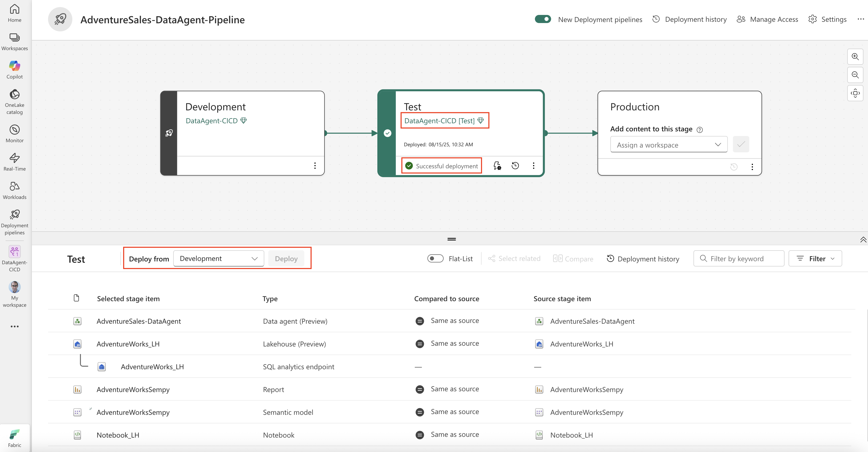
Task: Open Test stage more options menu
Action: click(533, 166)
